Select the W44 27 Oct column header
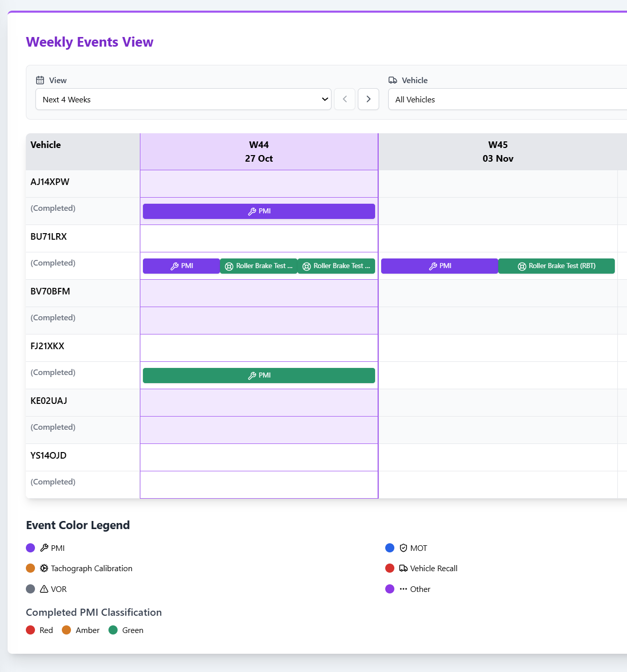Image resolution: width=627 pixels, height=672 pixels. coord(259,152)
